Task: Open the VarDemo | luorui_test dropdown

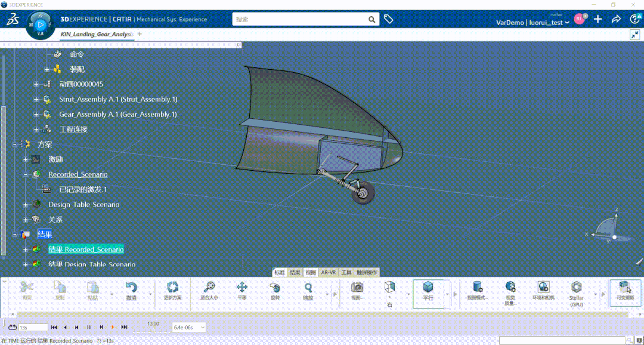Action: pos(532,23)
